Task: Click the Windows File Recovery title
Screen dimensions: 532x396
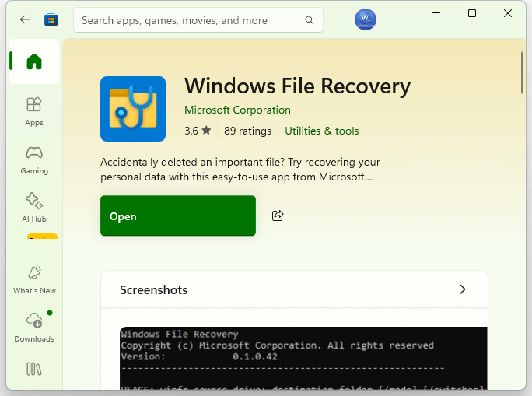Action: (x=298, y=86)
